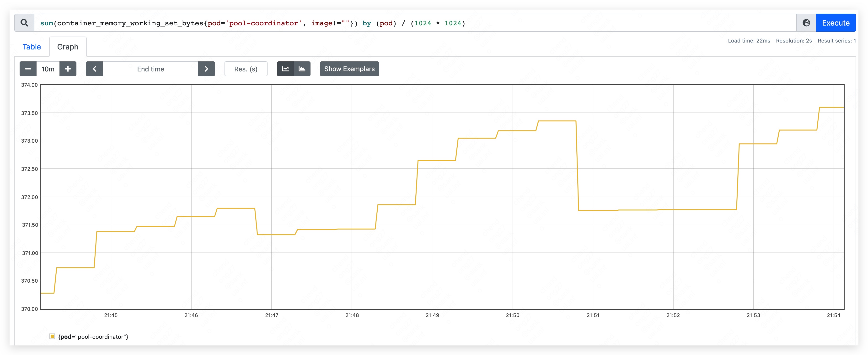This screenshot has width=868, height=355.
Task: Open the Table tab
Action: (32, 47)
